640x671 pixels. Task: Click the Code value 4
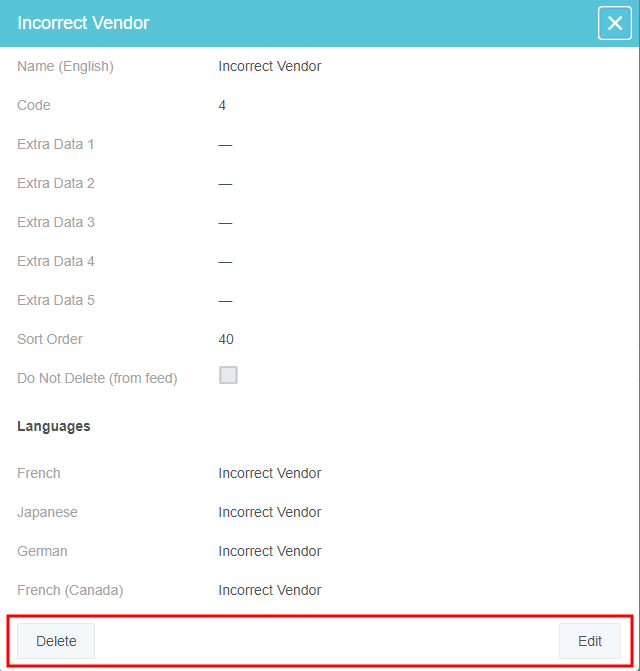(222, 106)
